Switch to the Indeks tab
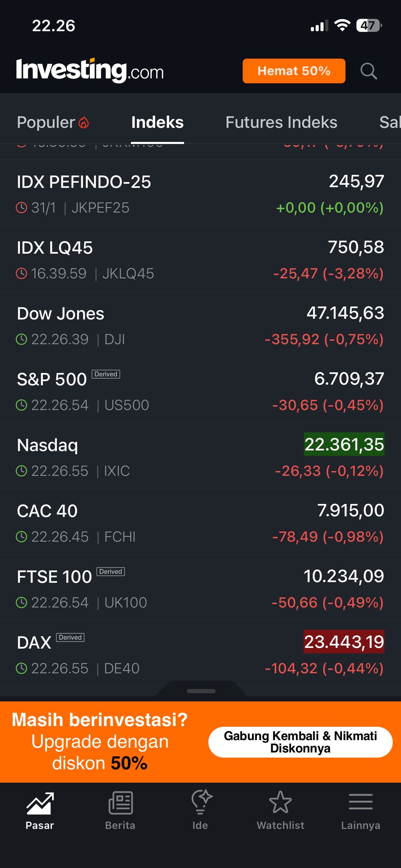Image resolution: width=401 pixels, height=868 pixels. point(157,122)
